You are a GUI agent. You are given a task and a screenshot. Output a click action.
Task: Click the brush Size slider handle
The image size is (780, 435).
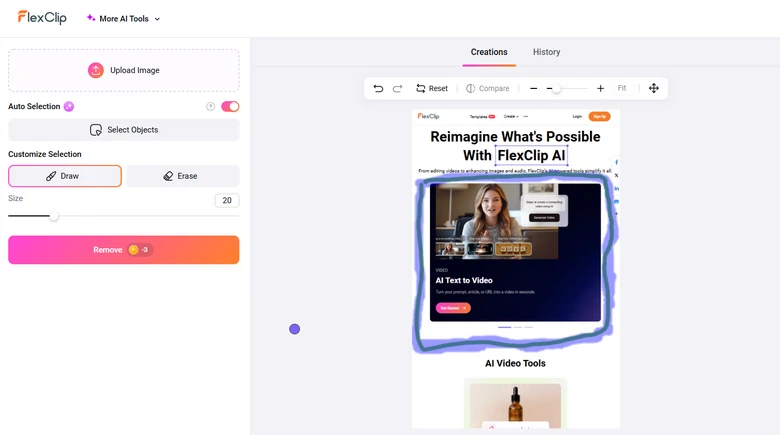coord(54,216)
